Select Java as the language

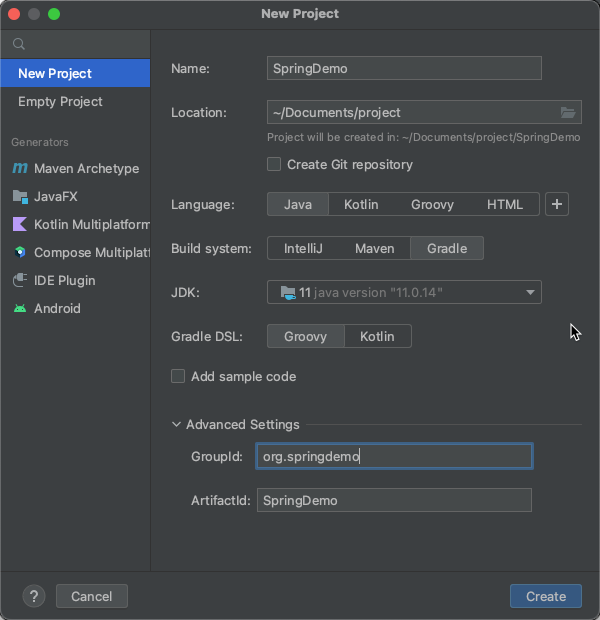tap(298, 204)
